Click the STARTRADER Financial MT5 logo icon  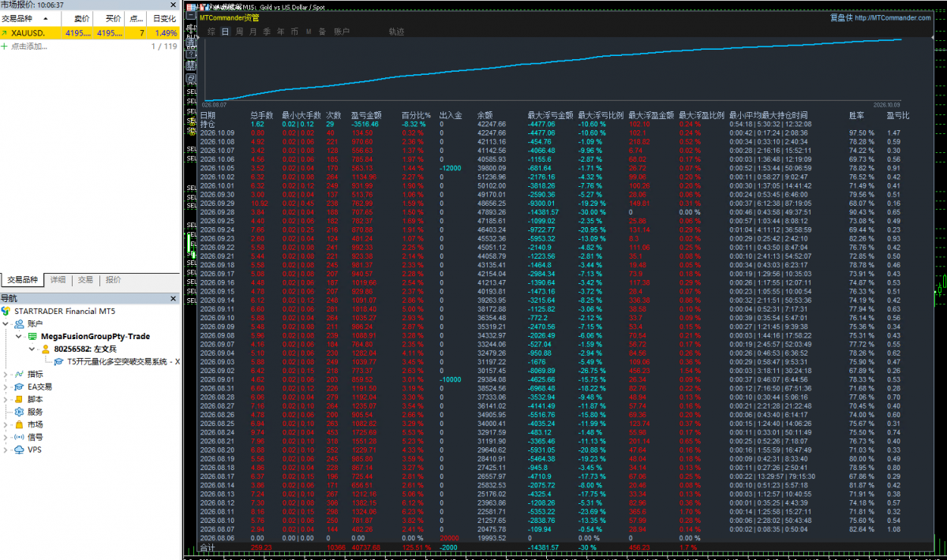pos(6,311)
